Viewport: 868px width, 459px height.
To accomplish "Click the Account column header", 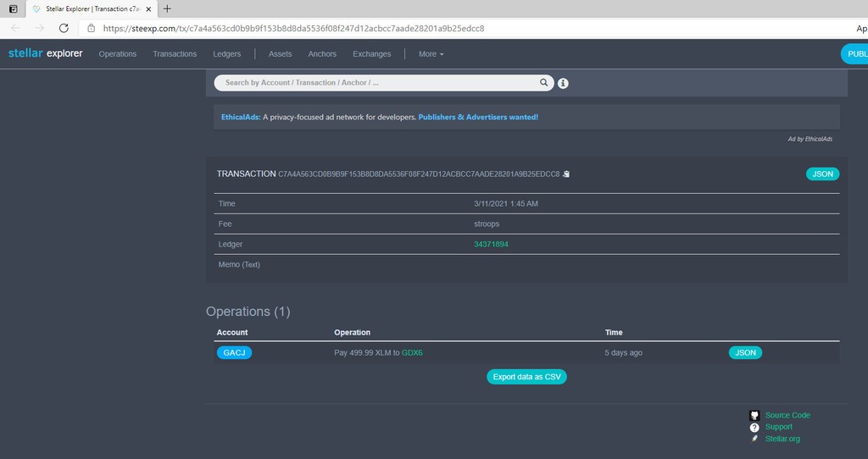I will [x=232, y=332].
